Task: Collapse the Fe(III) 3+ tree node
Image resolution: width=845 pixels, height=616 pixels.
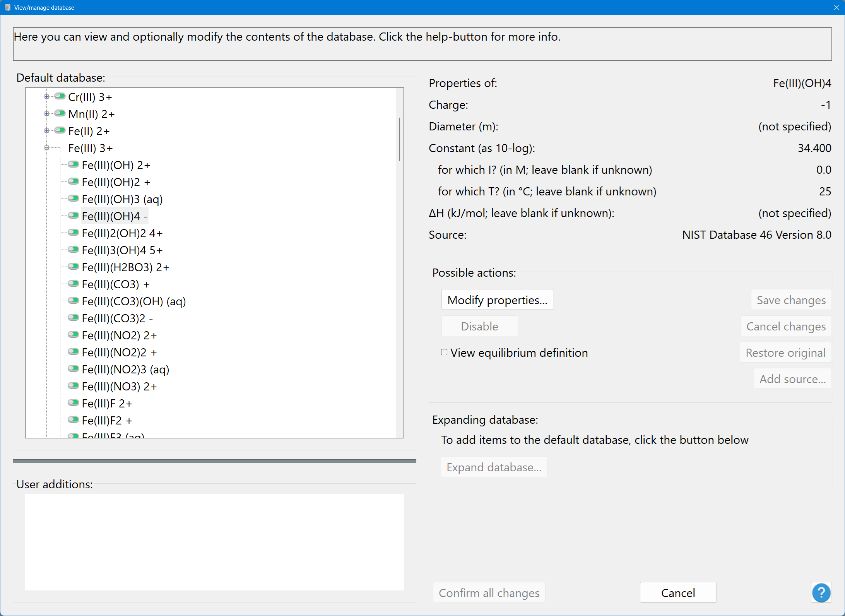Action: 46,148
